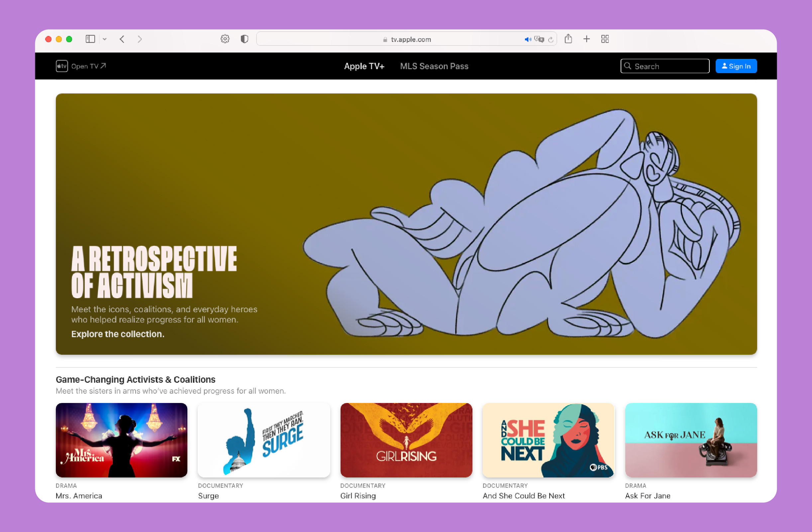The image size is (812, 532).
Task: Click the privacy shield icon
Action: [244, 39]
